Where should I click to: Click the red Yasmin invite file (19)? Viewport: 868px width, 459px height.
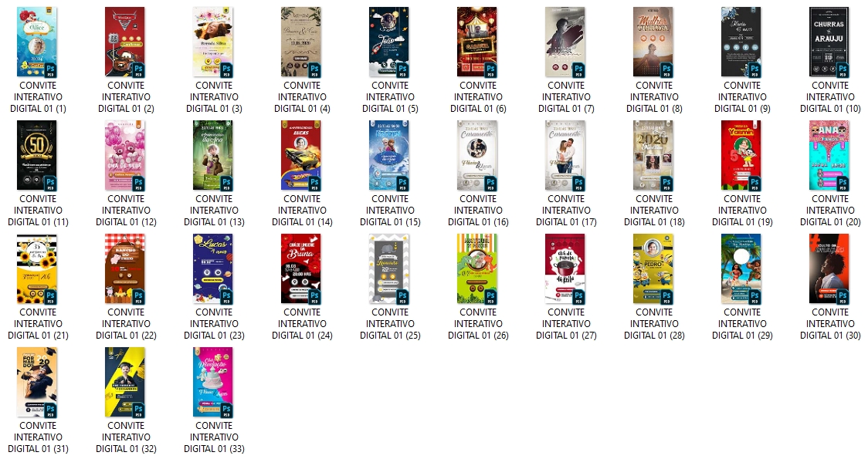[x=742, y=155]
